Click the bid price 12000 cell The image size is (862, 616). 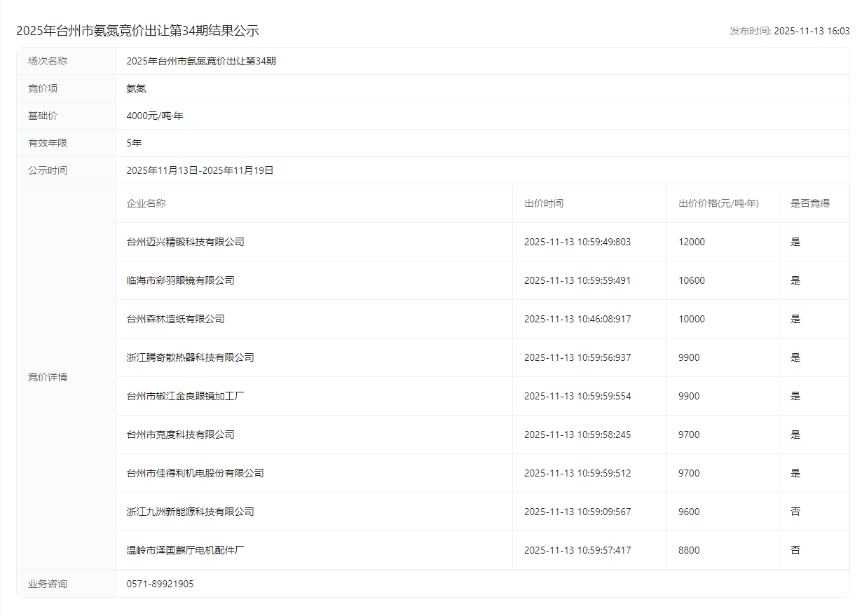pos(691,242)
